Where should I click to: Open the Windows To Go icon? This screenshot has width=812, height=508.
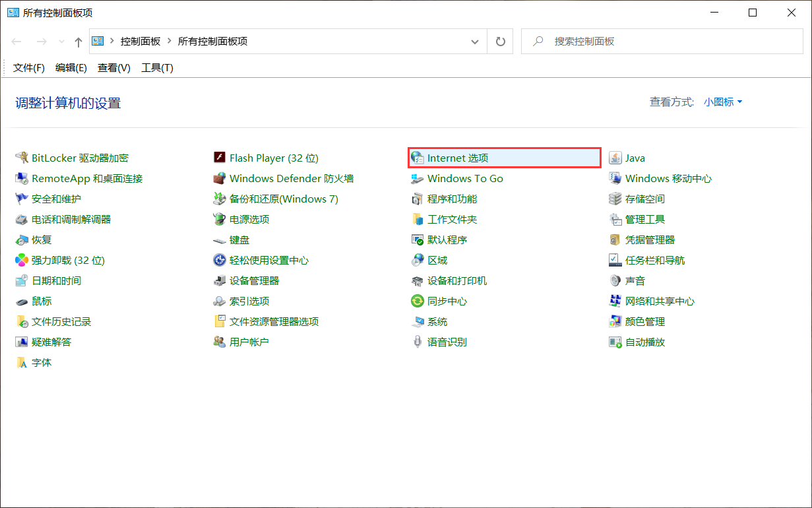pyautogui.click(x=418, y=178)
